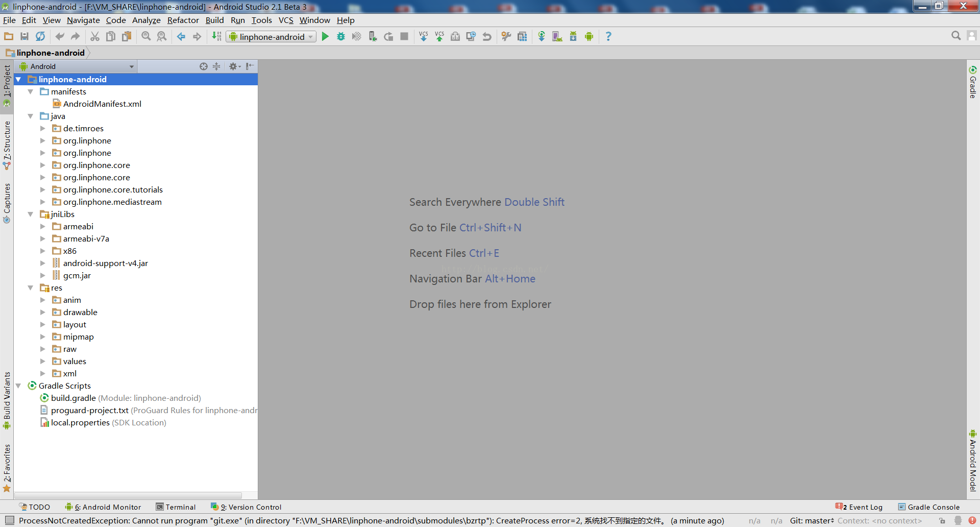Click Sync Project with Gradle Files icon
Image resolution: width=980 pixels, height=527 pixels.
[542, 36]
